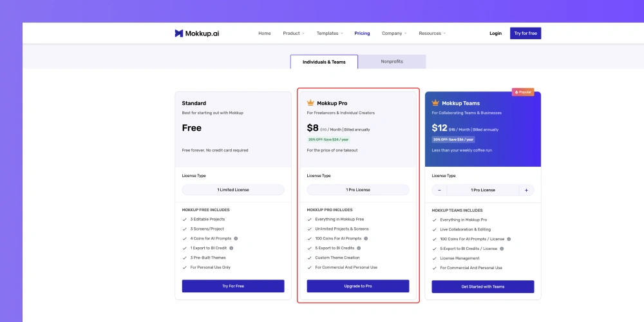
Task: Click the Try For Free button in Standard card
Action: coord(233,286)
